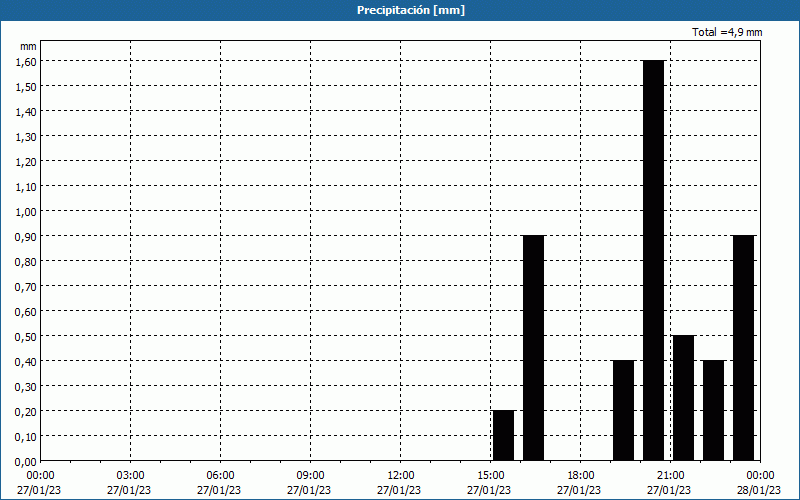
Task: Select the 0,40 mm bar near 22:00
Action: tap(714, 410)
